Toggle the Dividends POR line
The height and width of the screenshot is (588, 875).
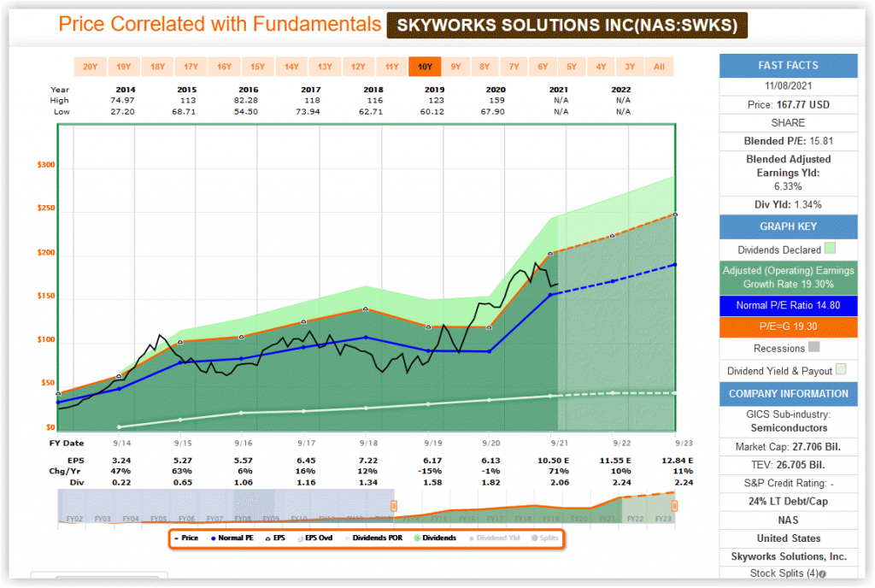tap(347, 538)
